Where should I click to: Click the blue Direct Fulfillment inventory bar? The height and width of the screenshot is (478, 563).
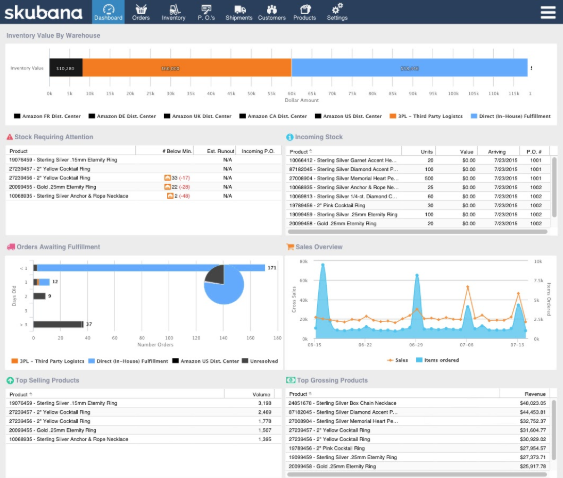pos(409,68)
